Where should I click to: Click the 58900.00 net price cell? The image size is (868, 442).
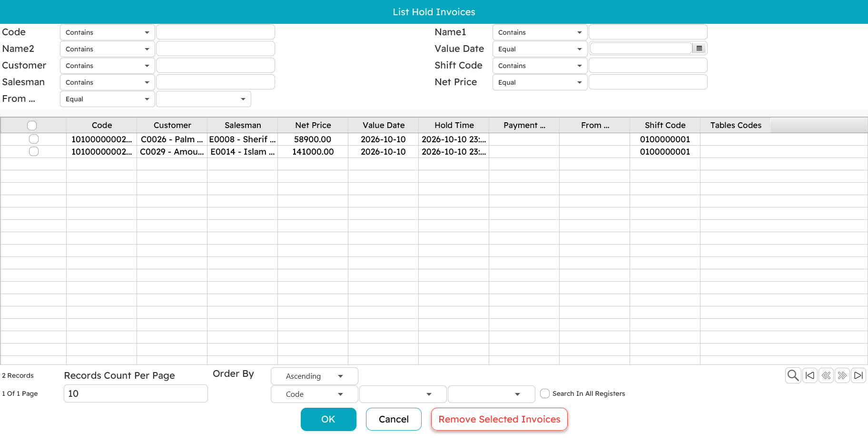[x=313, y=139]
